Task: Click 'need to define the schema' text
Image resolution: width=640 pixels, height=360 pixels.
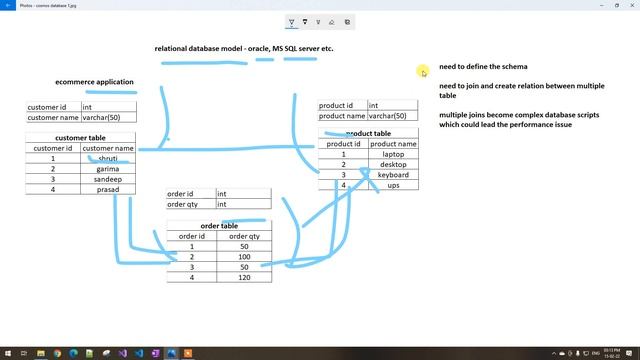Action: coord(483,67)
